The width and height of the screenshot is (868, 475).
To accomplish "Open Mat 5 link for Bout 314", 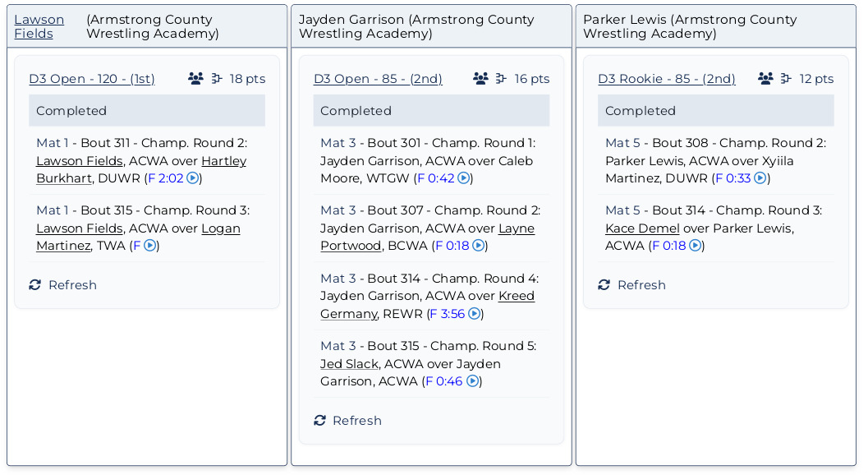I will point(622,210).
